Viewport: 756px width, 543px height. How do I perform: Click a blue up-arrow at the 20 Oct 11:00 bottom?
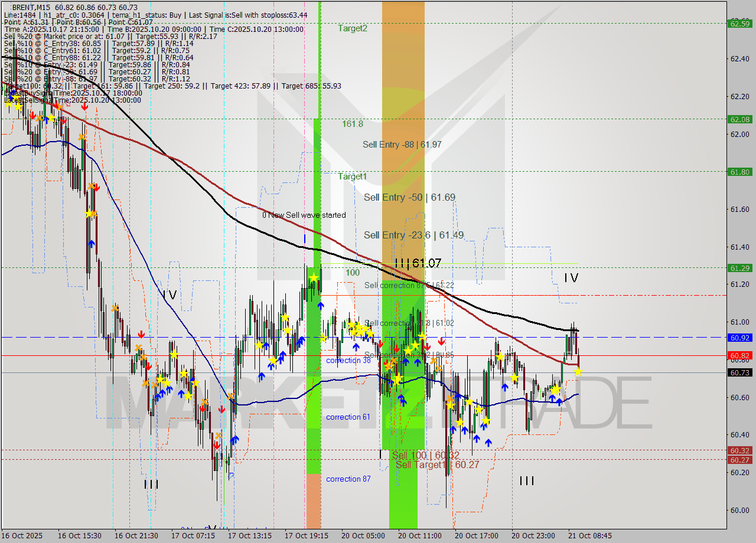click(403, 401)
